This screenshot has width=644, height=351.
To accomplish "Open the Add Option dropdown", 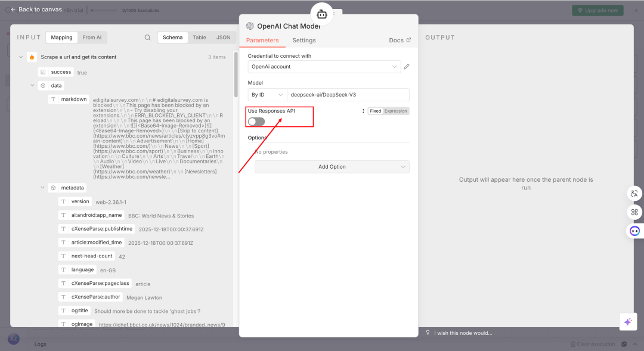I will (x=332, y=167).
